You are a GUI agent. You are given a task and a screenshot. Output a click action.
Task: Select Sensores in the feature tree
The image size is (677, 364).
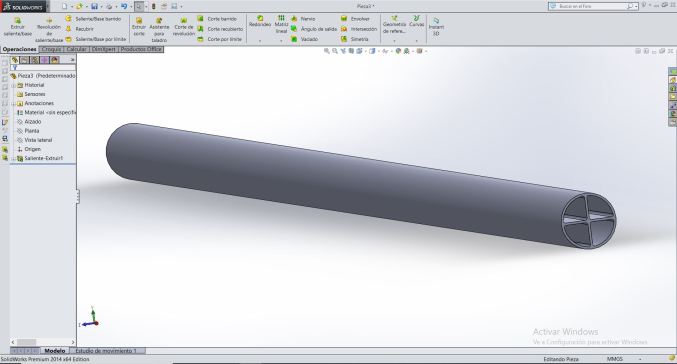click(x=31, y=94)
